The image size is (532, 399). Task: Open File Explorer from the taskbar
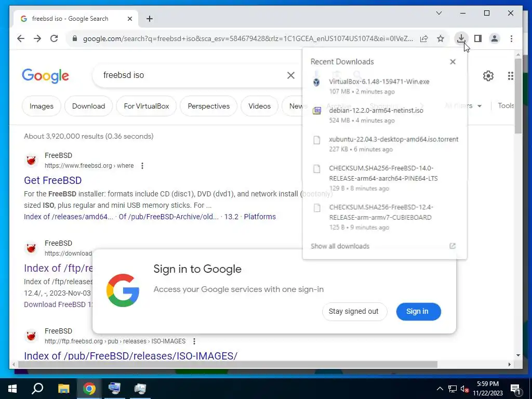[63, 389]
